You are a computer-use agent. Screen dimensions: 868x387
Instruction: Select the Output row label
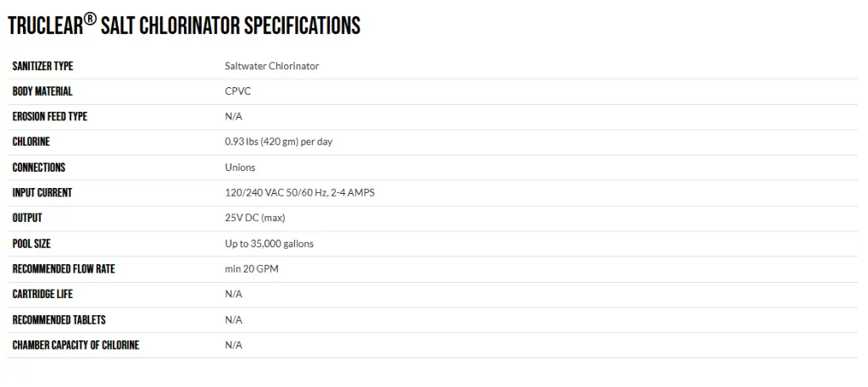[x=27, y=218]
